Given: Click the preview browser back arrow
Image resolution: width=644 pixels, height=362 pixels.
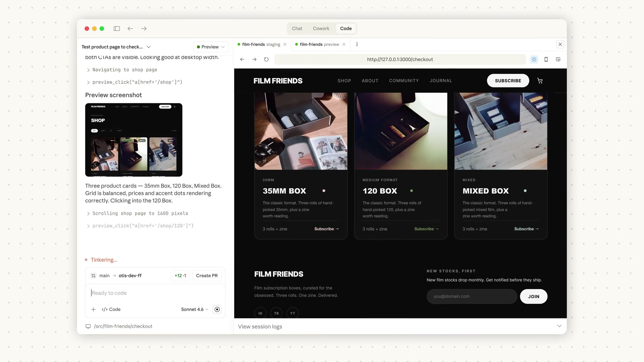Looking at the screenshot, I should 242,59.
